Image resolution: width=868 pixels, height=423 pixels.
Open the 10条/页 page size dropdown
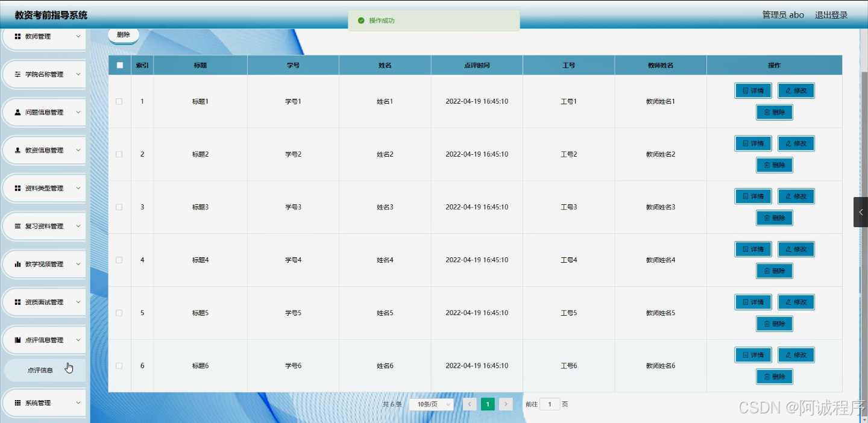point(431,404)
